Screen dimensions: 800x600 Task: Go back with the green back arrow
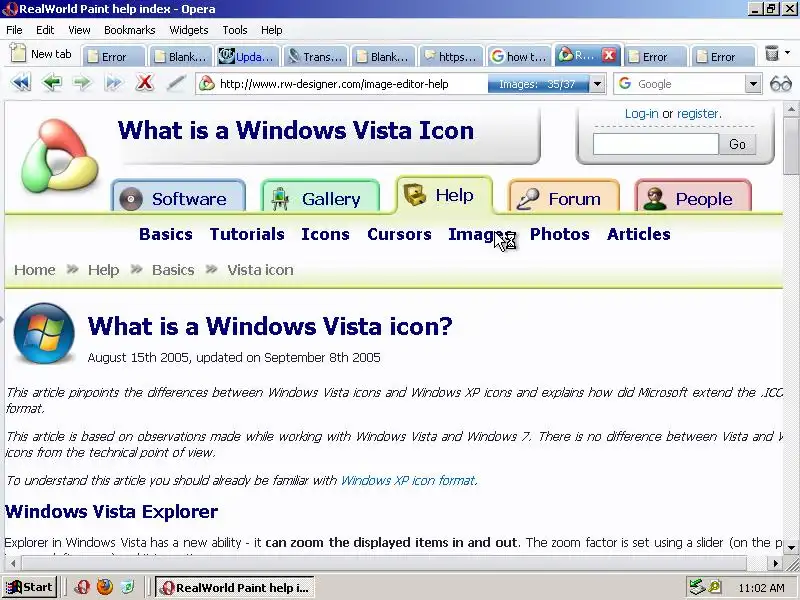coord(52,83)
